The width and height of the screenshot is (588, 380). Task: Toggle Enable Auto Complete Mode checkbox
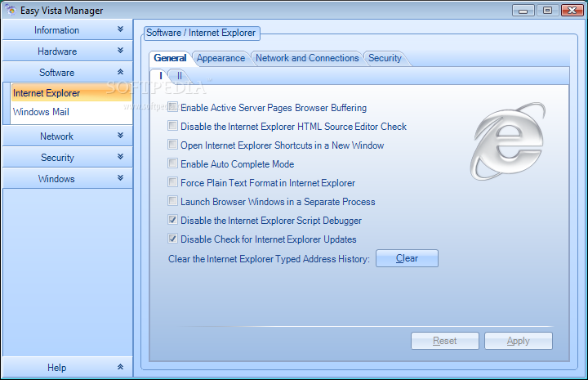coord(172,163)
